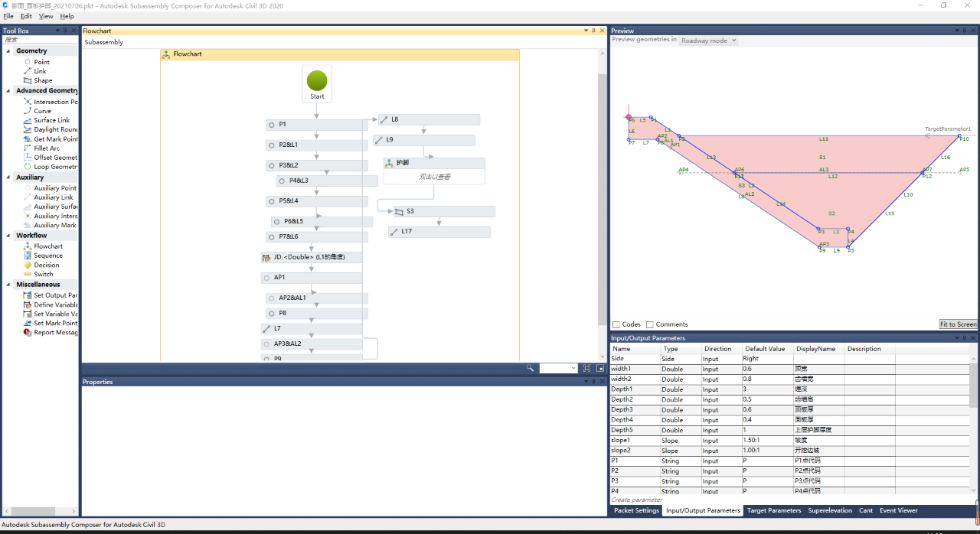Click Create parameter link
Image resolution: width=980 pixels, height=534 pixels.
(x=636, y=500)
